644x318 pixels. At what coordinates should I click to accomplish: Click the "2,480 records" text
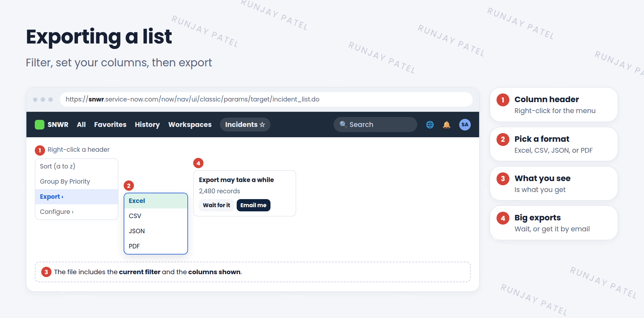coord(220,191)
